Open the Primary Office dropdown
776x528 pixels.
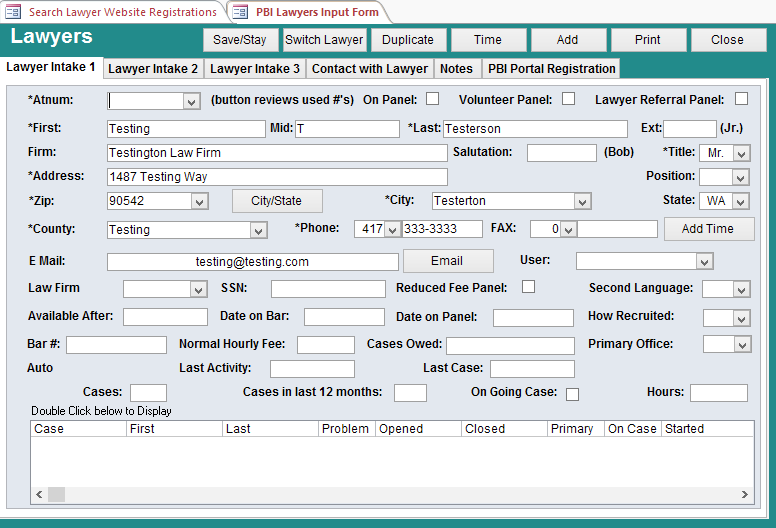[742, 344]
